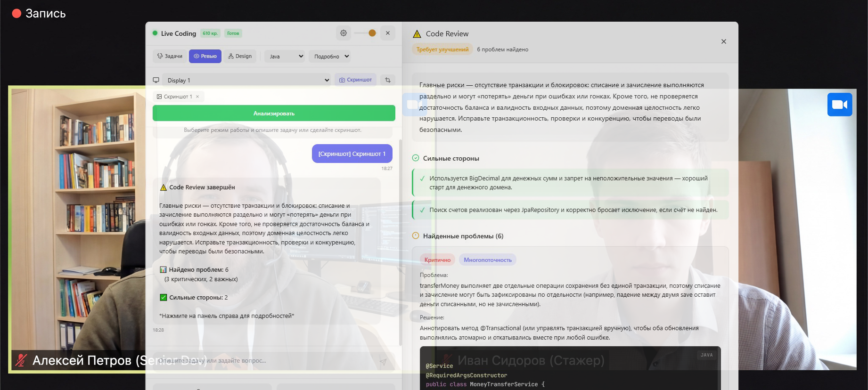Viewport: 868px width, 390px height.
Task: Take a capture with Скриншот button
Action: tap(356, 80)
